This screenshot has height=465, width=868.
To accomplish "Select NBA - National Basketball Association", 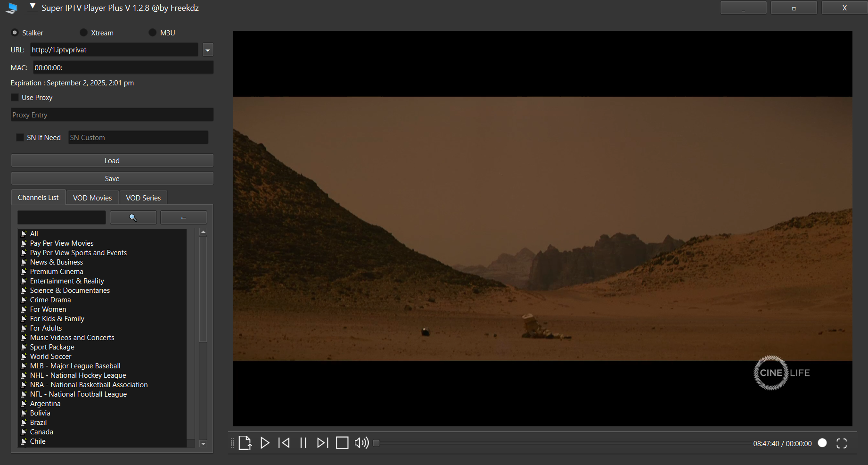I will [x=102, y=385].
